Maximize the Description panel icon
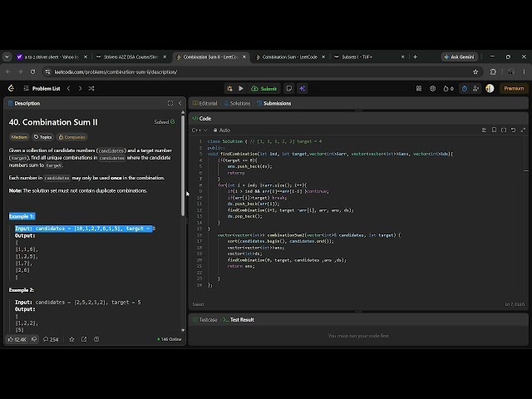The height and width of the screenshot is (399, 532). click(170, 103)
